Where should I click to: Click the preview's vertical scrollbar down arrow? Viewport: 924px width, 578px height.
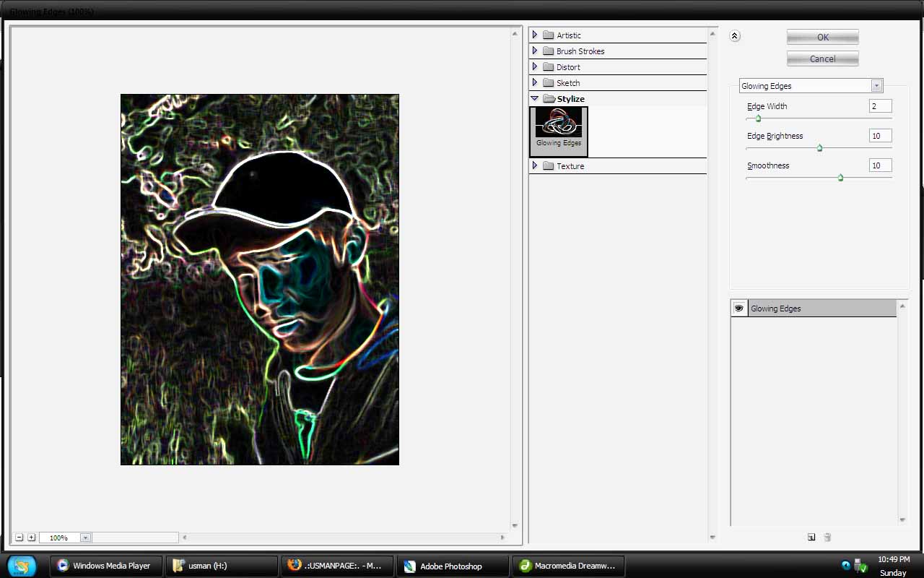pyautogui.click(x=515, y=526)
